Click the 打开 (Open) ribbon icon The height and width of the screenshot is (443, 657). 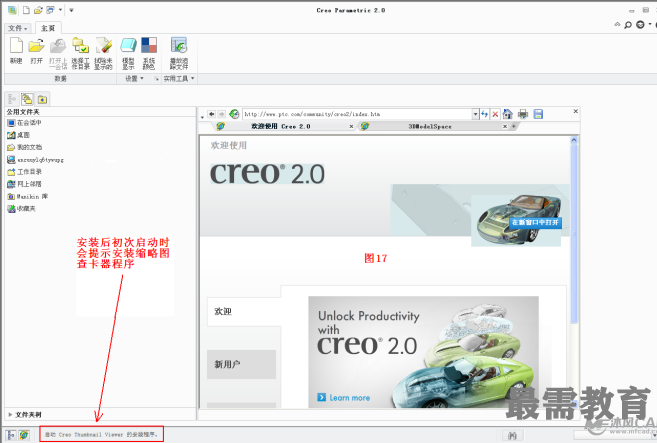(36, 51)
